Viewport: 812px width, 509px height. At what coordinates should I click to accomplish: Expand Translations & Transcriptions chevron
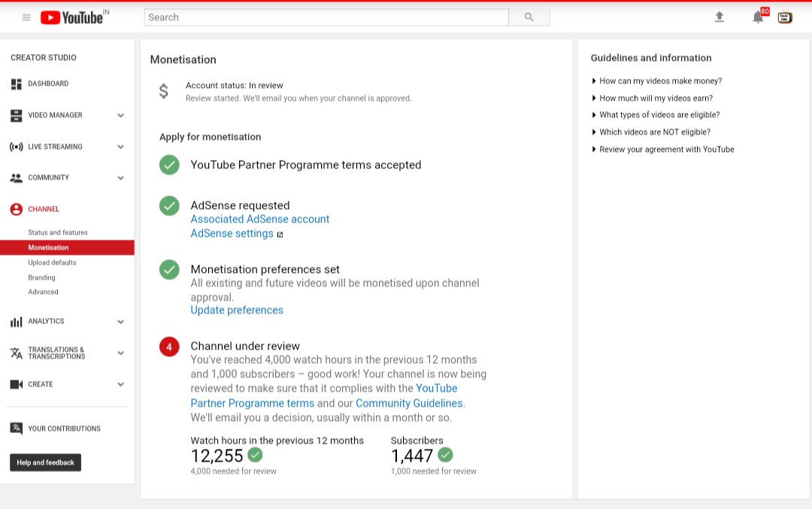pos(120,353)
